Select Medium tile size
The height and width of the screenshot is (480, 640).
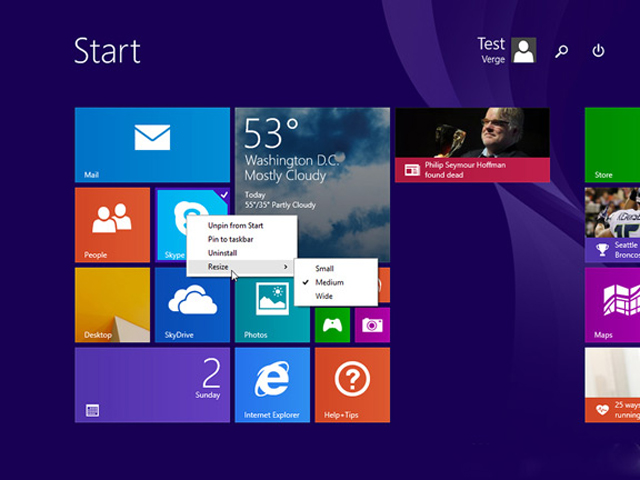pyautogui.click(x=336, y=282)
